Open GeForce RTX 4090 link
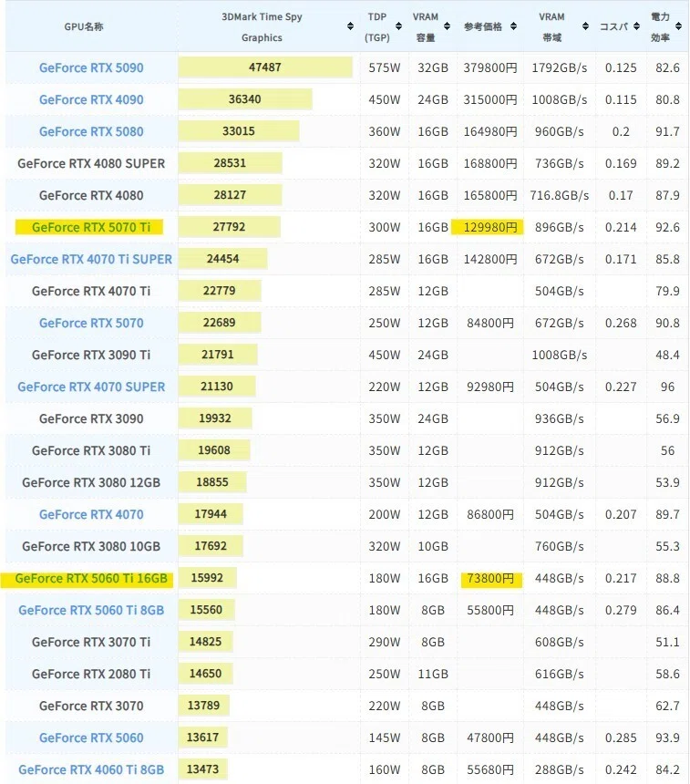The width and height of the screenshot is (690, 784). (91, 99)
